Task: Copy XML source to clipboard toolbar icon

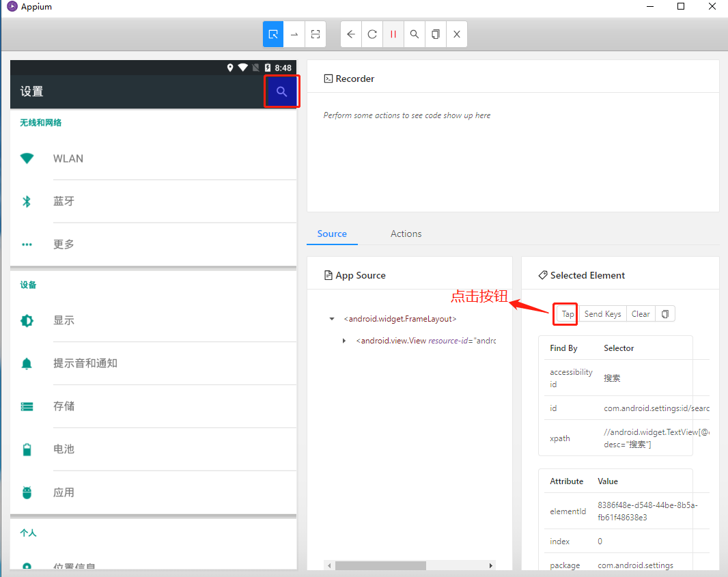Action: 436,34
